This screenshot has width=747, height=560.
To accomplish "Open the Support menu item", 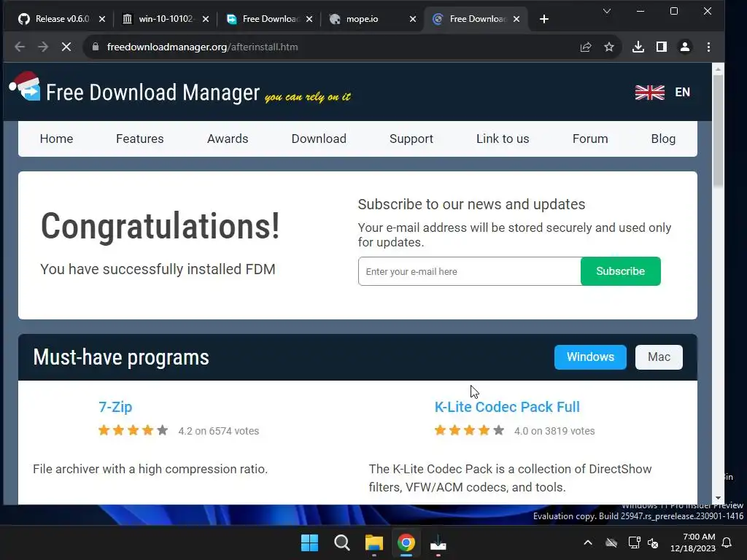I will point(411,139).
